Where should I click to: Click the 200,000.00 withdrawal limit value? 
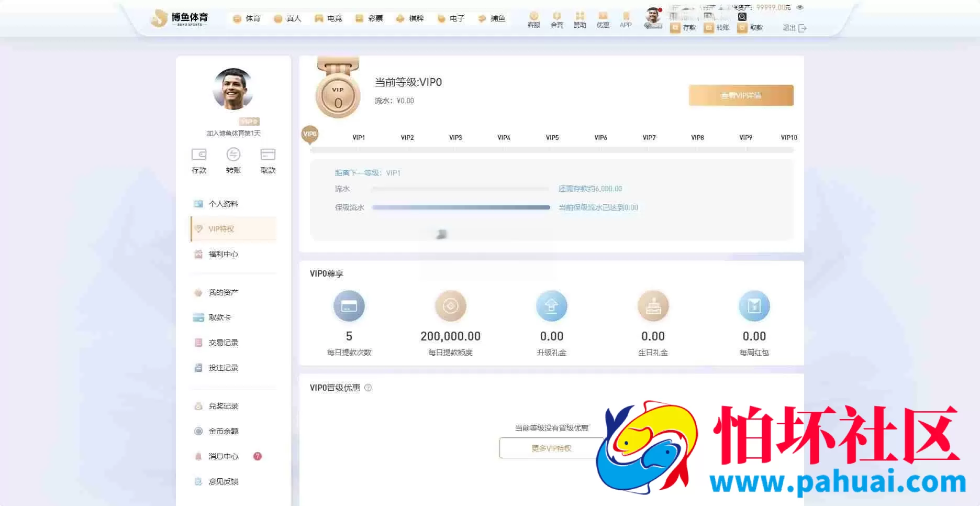tap(450, 336)
